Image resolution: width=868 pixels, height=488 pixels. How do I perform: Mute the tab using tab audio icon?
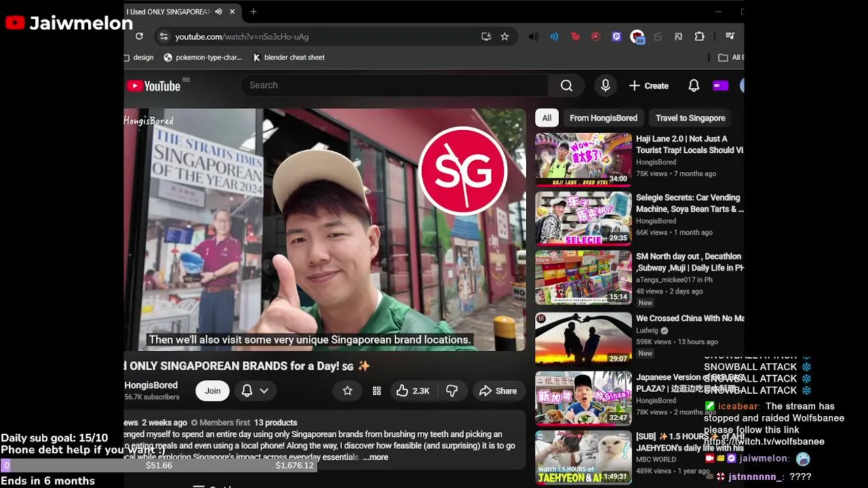pos(218,12)
